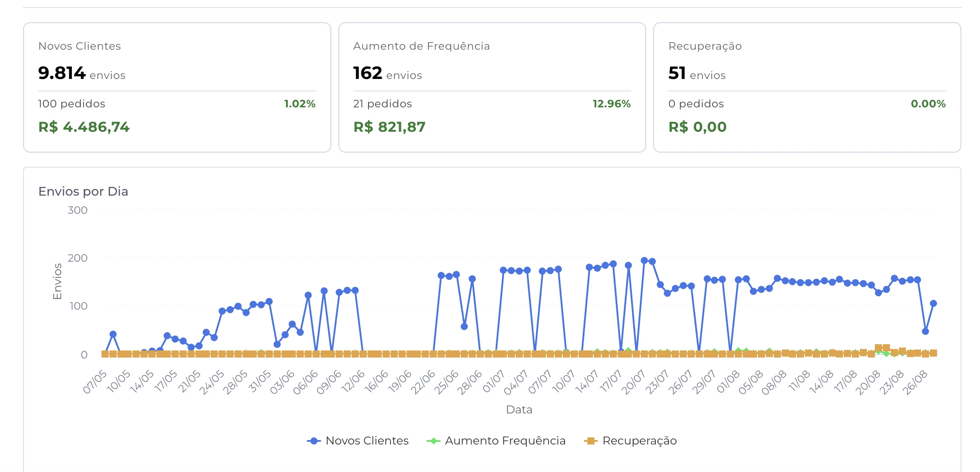Click the 14/08 x-axis date label
This screenshot has height=472, width=980.
tap(822, 382)
